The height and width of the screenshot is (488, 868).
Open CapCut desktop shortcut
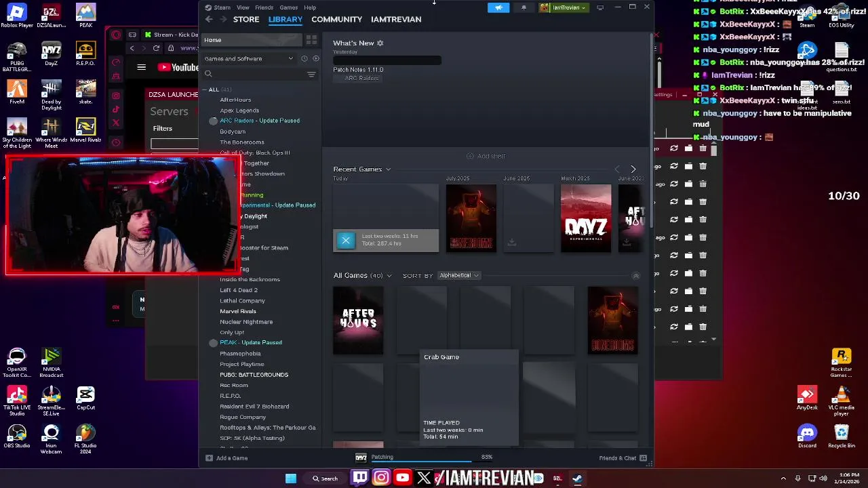(85, 398)
